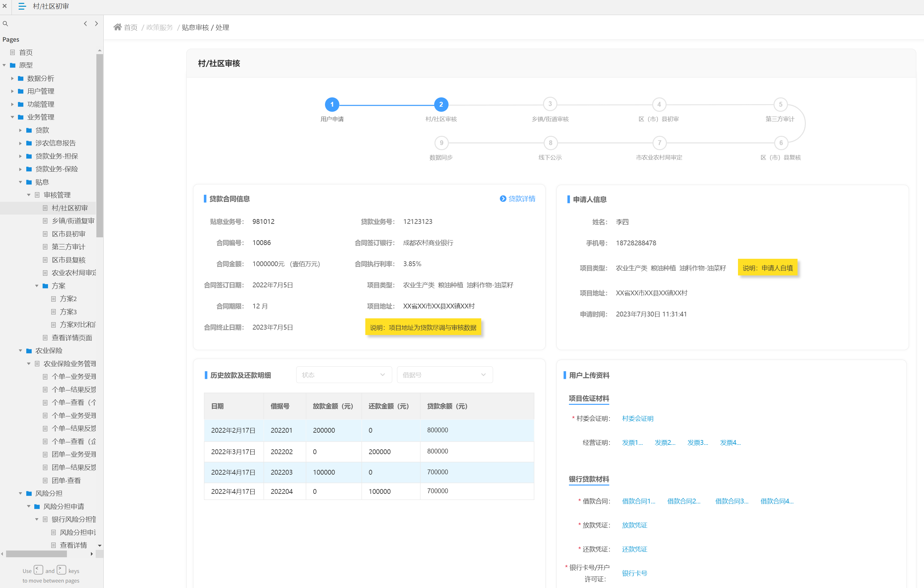Collapse the 贴息 folder arrow

tap(20, 182)
